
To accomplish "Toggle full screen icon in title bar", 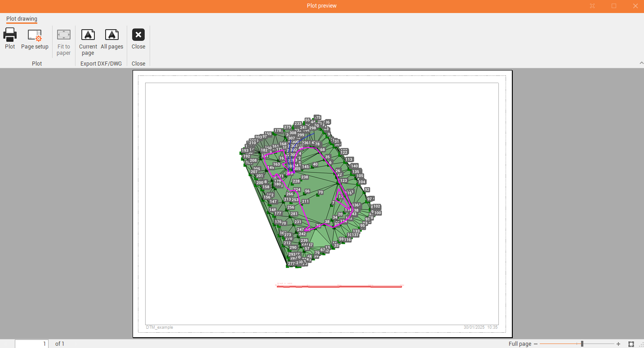I will [592, 6].
